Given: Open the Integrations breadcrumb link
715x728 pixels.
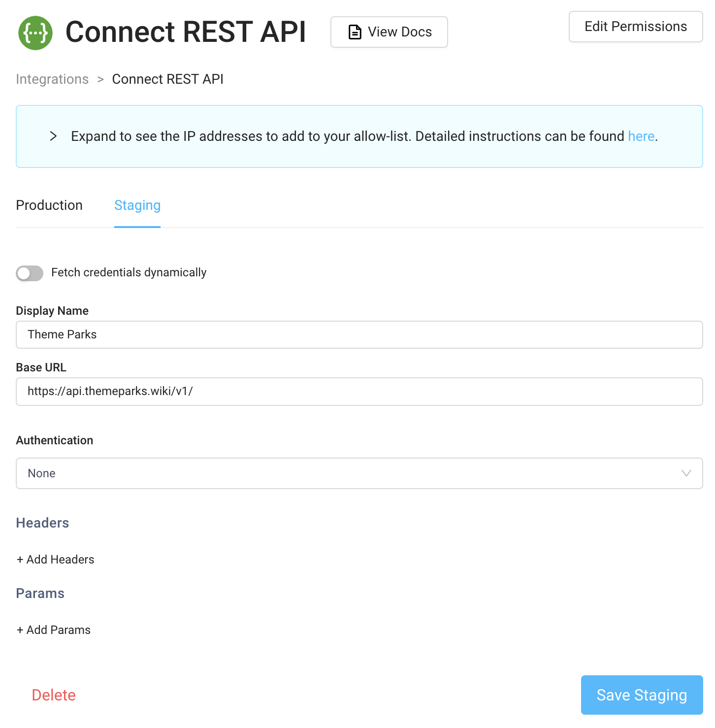Looking at the screenshot, I should [x=52, y=79].
